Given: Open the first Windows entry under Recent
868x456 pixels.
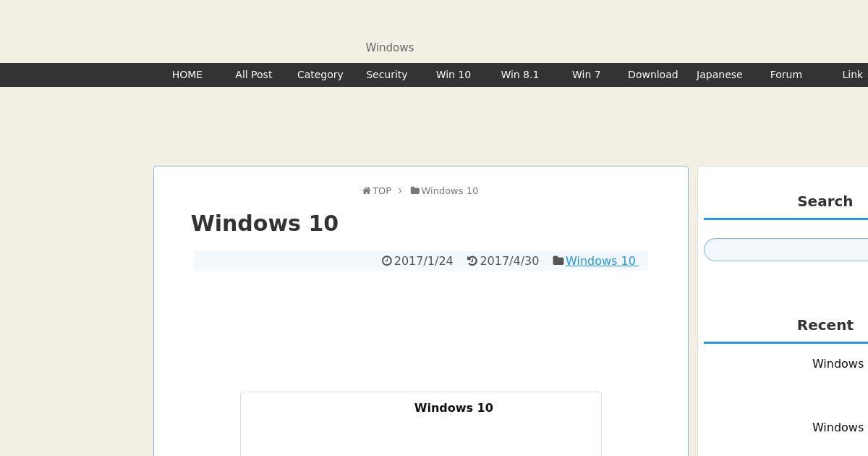Looking at the screenshot, I should click(838, 363).
